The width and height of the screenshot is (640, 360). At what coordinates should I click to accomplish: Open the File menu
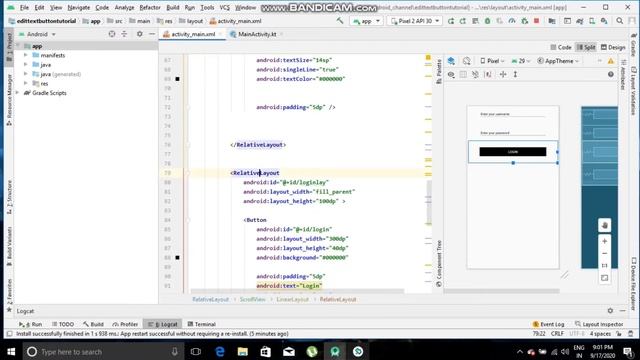pos(24,7)
